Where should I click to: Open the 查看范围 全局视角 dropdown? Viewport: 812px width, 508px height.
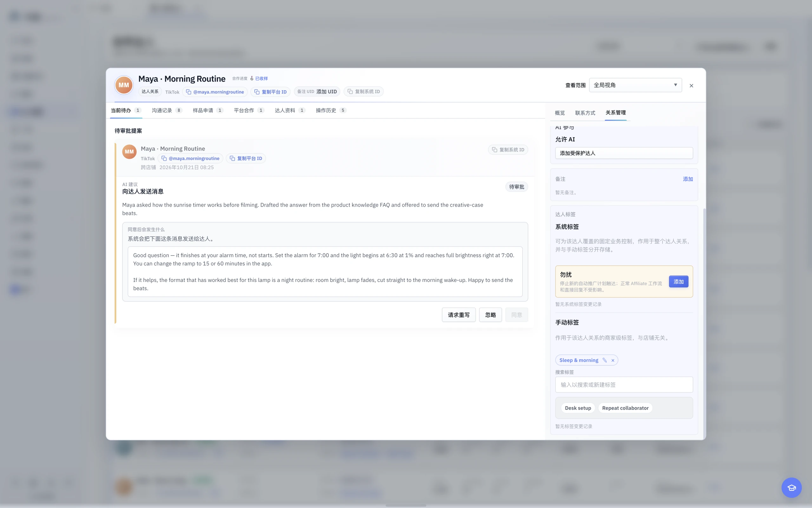coord(635,85)
